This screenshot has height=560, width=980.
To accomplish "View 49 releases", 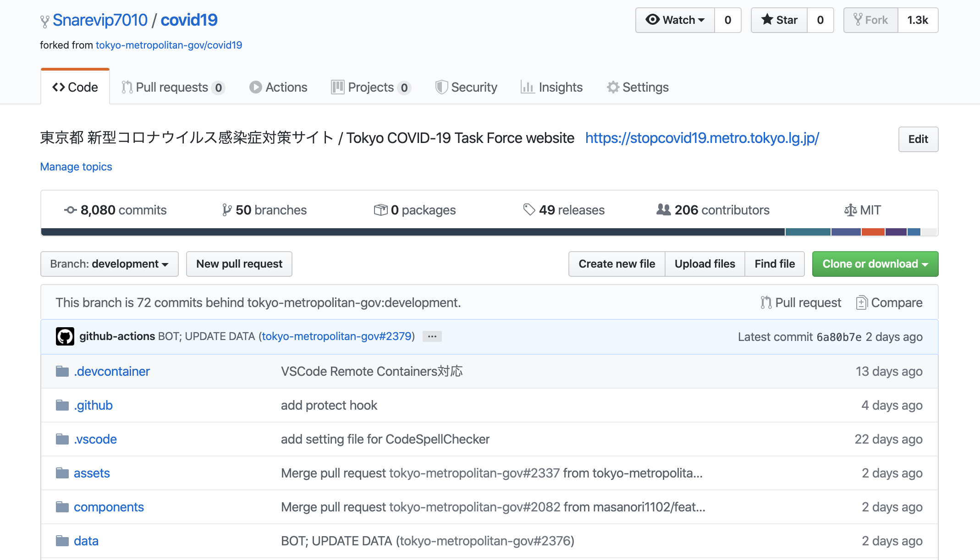I will [564, 210].
